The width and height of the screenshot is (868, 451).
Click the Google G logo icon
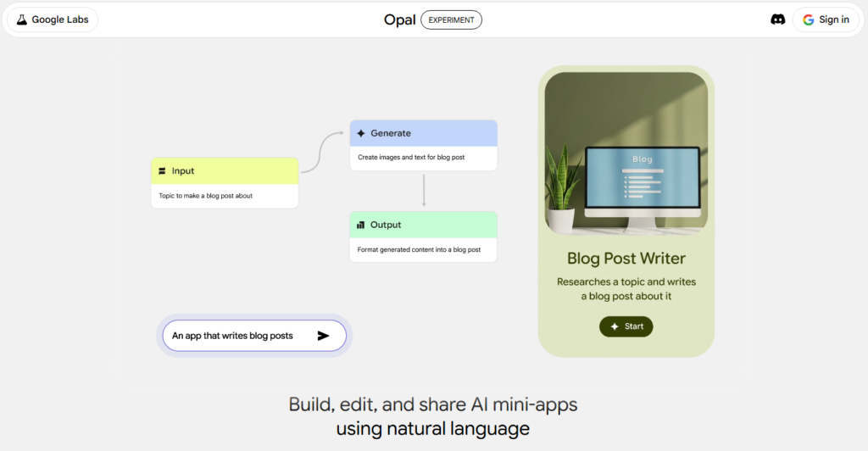808,19
